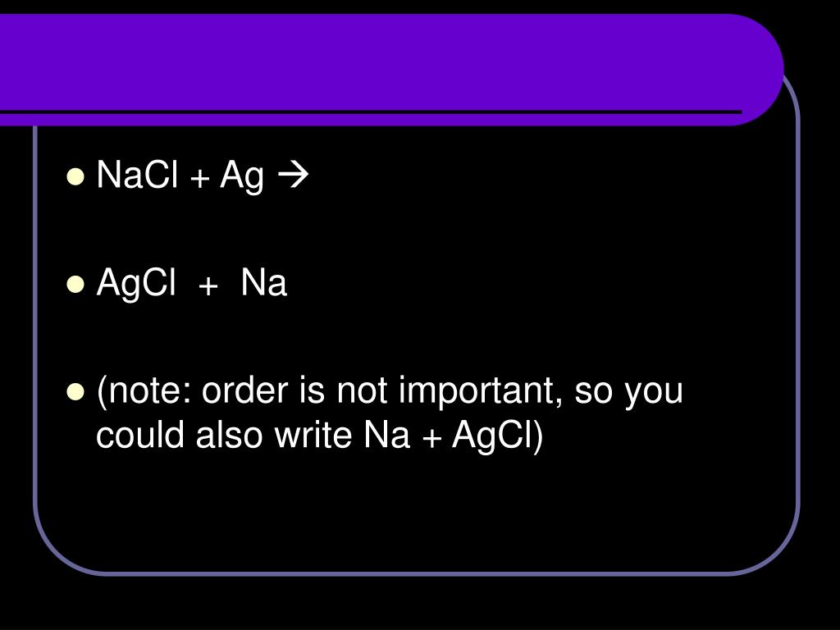The image size is (840, 630).
Task: Click AgCl at start of second bullet
Action: pyautogui.click(x=136, y=284)
